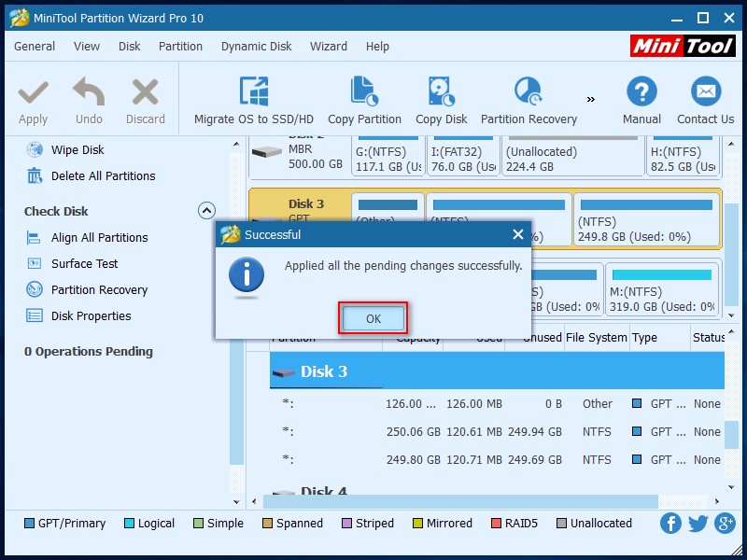Screen dimensions: 747x560
Task: Select the 249.80 GB NTFS partition row
Action: (x=497, y=460)
